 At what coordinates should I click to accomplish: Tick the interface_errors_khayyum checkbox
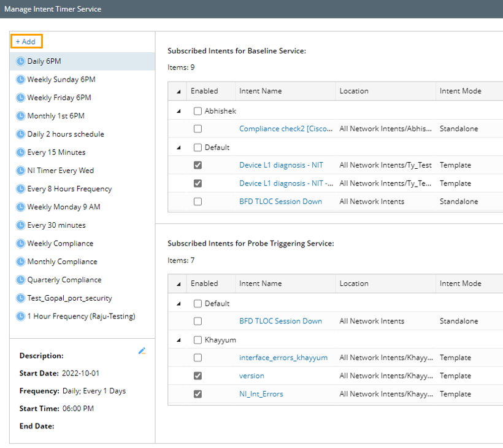(198, 358)
